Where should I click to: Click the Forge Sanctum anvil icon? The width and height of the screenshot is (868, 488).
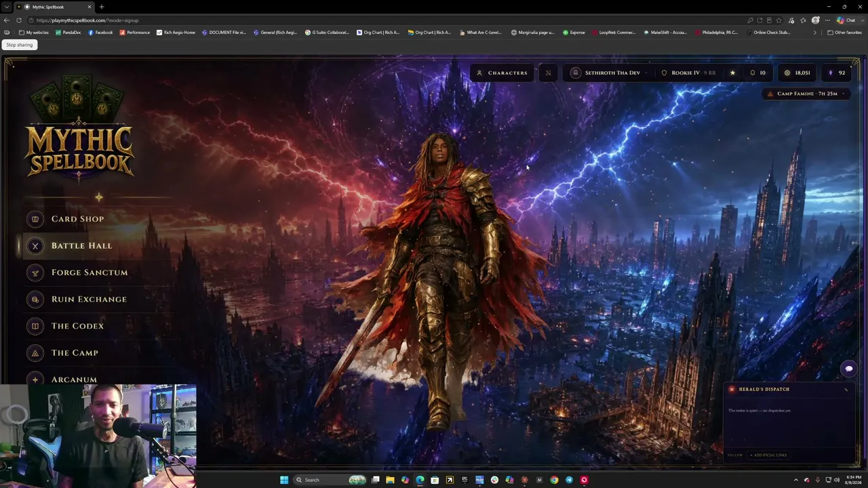[35, 272]
